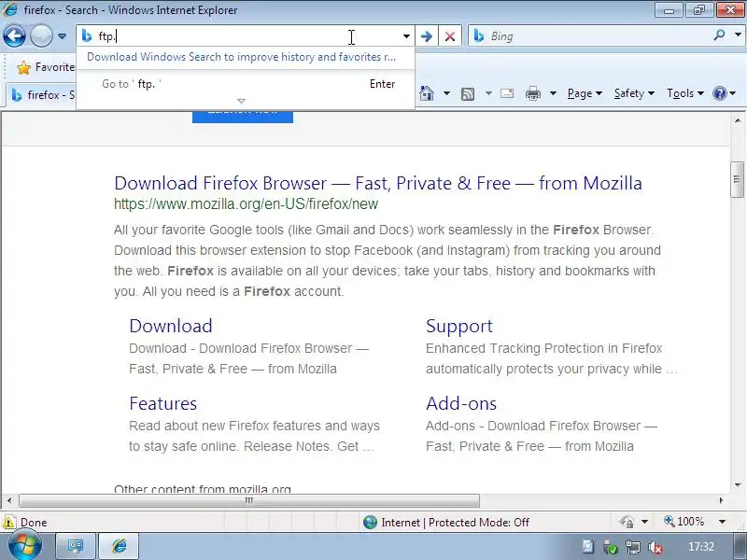The width and height of the screenshot is (747, 560).
Task: Click the muted volume speaker tray icon
Action: [x=655, y=548]
